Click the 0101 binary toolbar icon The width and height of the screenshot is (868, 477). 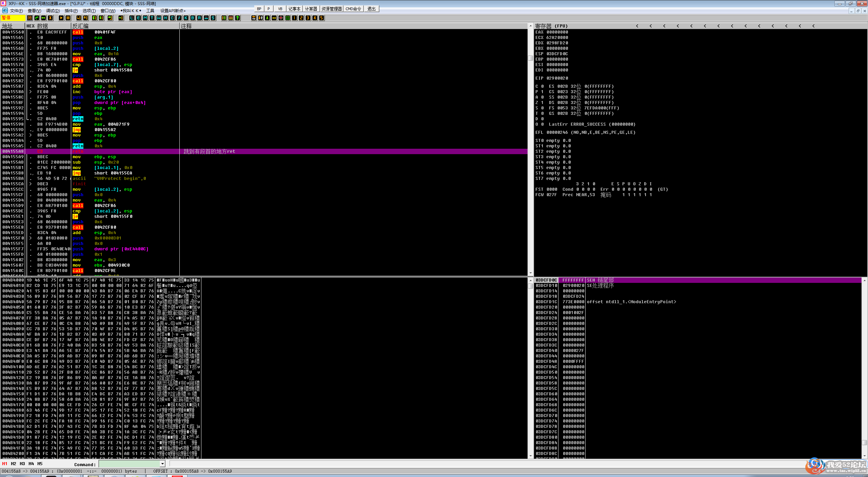[x=288, y=18]
